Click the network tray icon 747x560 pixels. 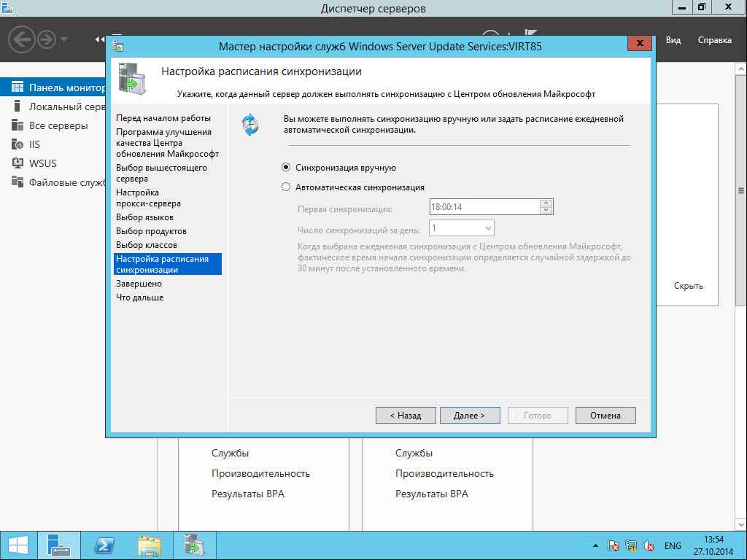pyautogui.click(x=631, y=545)
